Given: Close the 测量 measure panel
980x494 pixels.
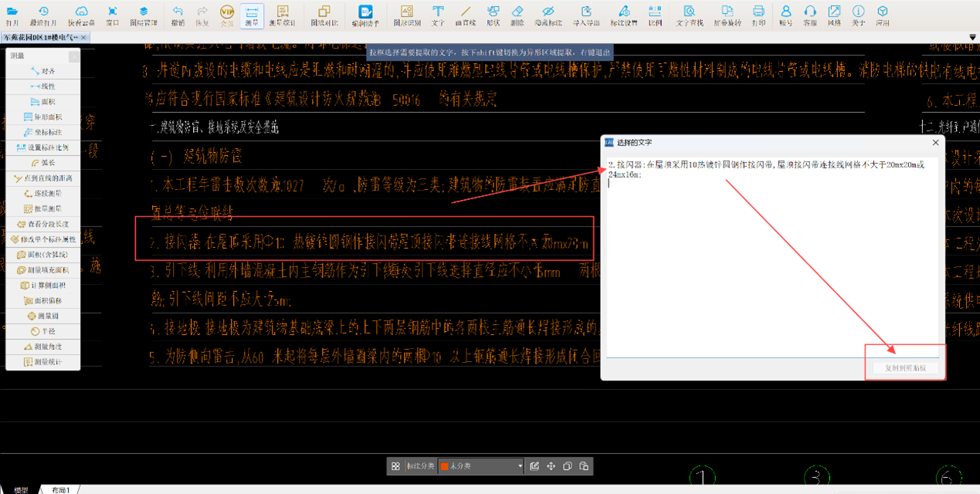Looking at the screenshot, I should coord(74,56).
